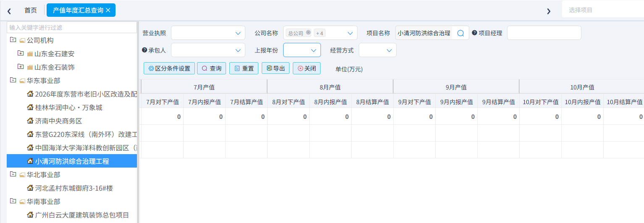The width and height of the screenshot is (644, 223).
Task: Collapse the 华东事业部 node
Action: (x=13, y=80)
